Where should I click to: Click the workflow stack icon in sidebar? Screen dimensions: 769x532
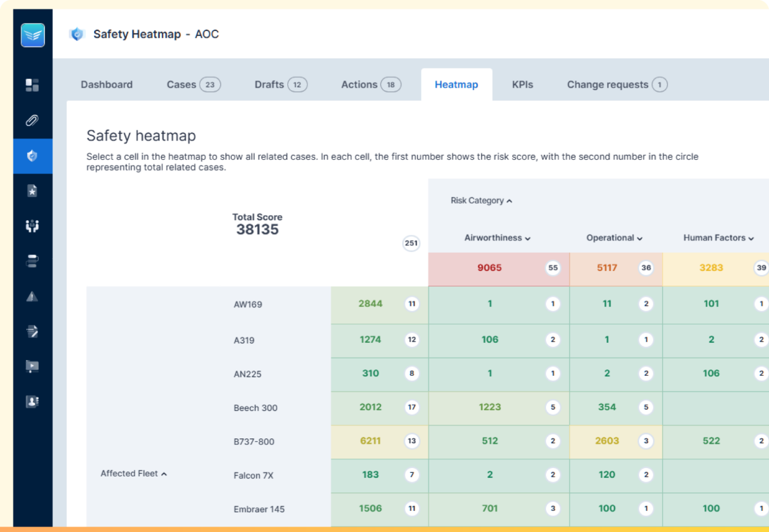[x=33, y=261]
